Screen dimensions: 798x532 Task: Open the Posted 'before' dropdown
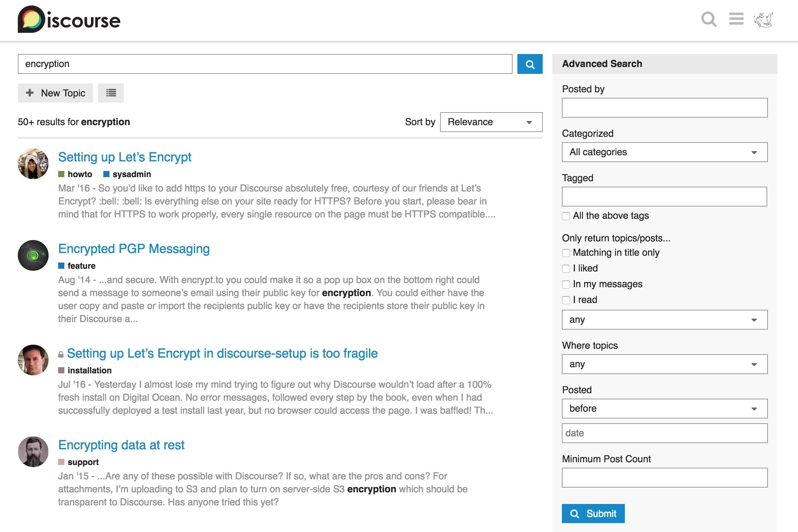tap(664, 408)
